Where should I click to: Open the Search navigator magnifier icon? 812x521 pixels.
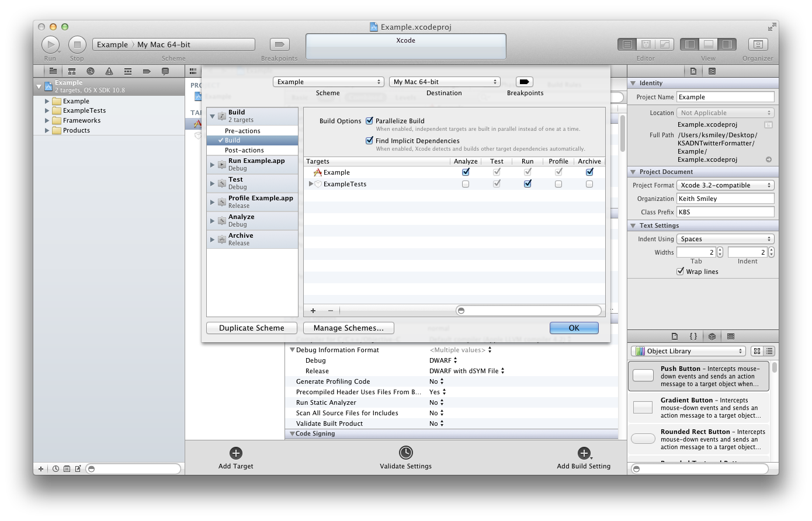pos(91,71)
